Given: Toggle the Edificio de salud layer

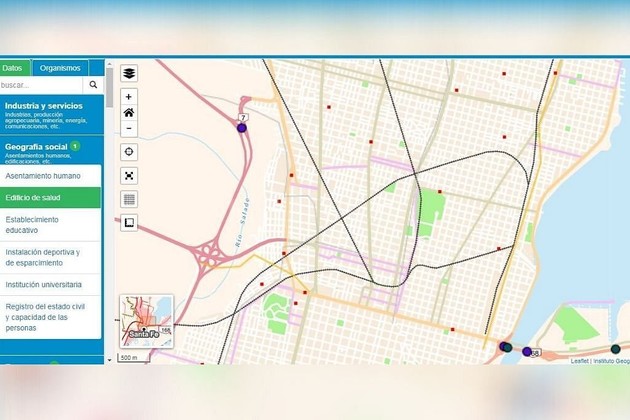Looking at the screenshot, I should 50,198.
